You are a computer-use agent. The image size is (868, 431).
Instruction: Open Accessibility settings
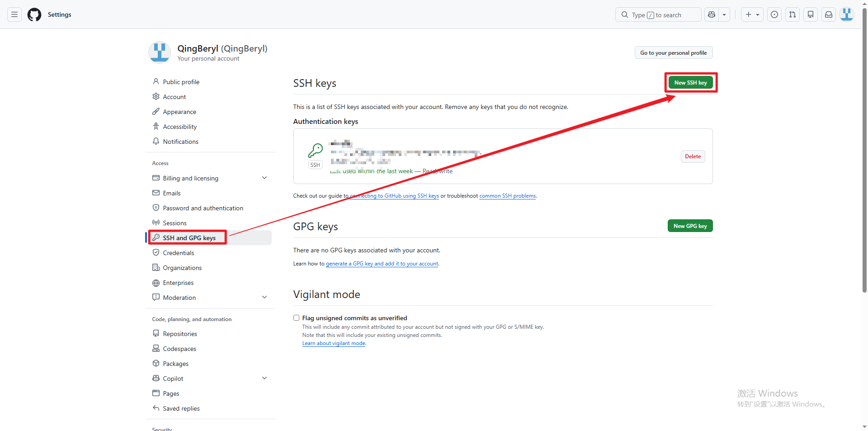click(180, 127)
